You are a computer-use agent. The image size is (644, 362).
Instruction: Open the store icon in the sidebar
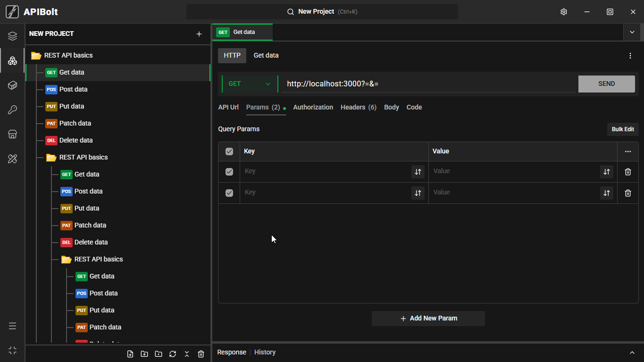point(13,135)
